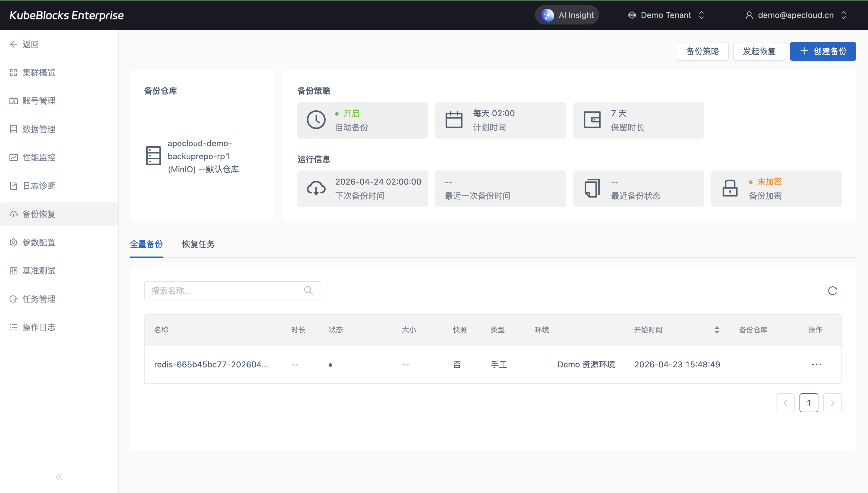868x493 pixels.
Task: Focus the 搜索名称 search field
Action: (x=224, y=290)
